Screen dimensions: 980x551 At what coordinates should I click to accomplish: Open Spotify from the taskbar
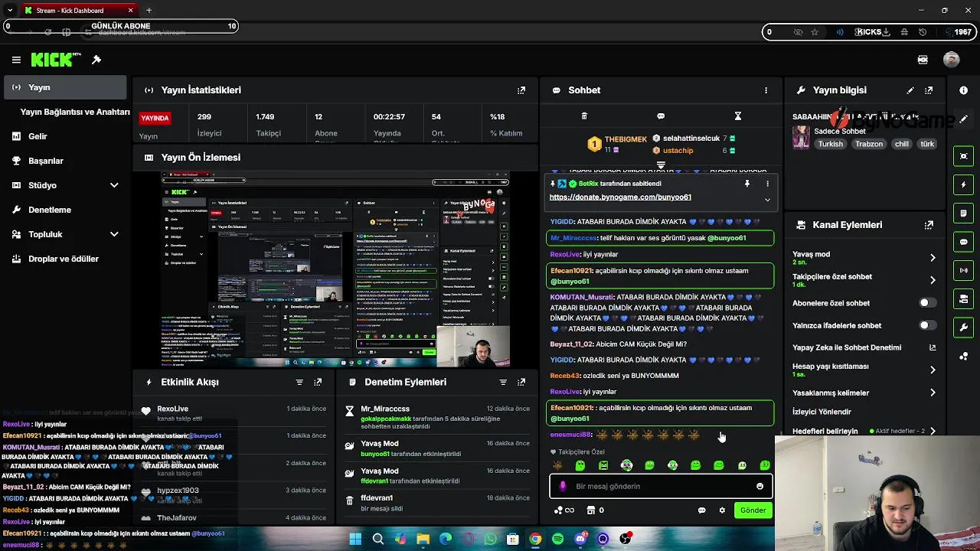[x=558, y=540]
